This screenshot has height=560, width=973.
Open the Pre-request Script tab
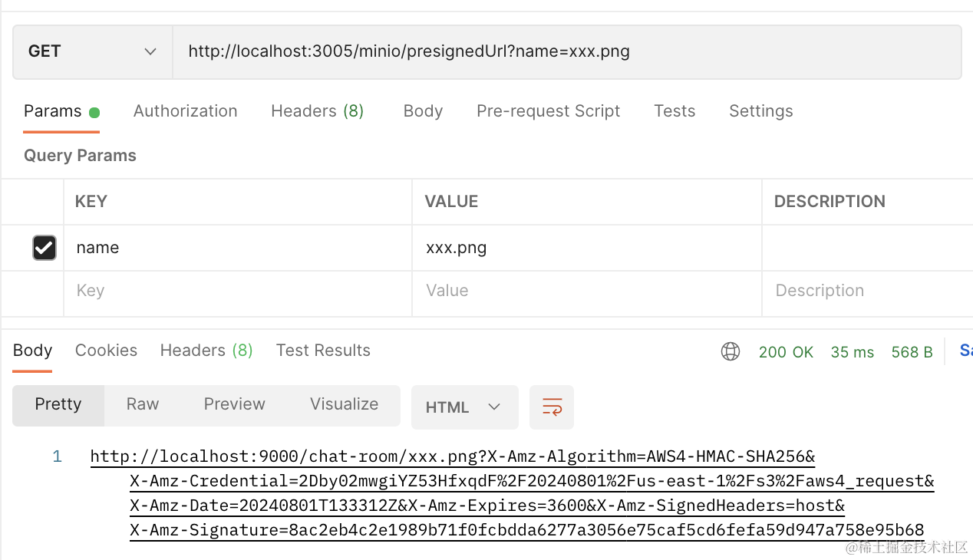pos(548,111)
